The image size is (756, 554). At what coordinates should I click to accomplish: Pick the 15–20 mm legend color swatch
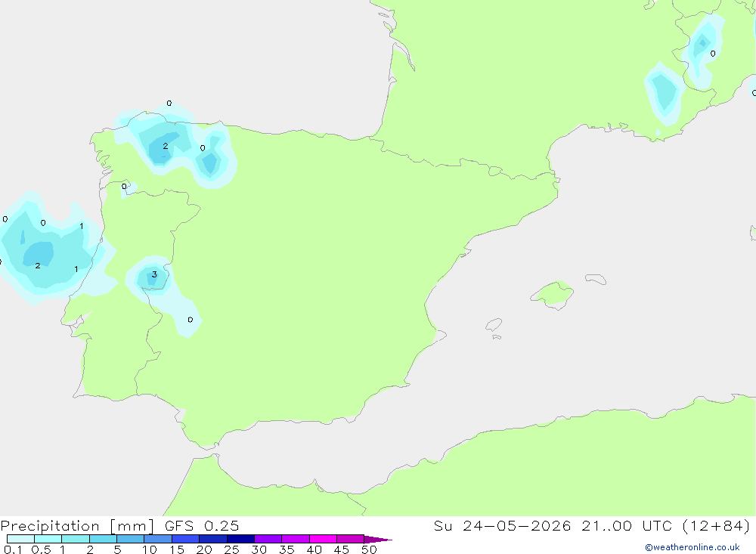pyautogui.click(x=185, y=539)
